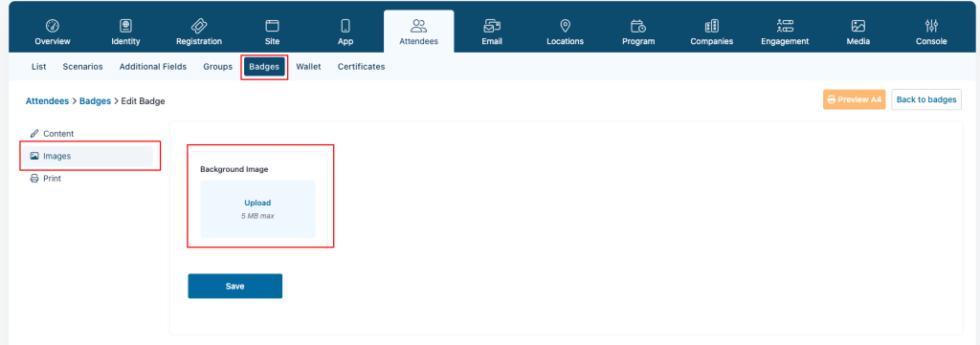This screenshot has height=345, width=980.
Task: Click the printer icon beside Print
Action: click(x=34, y=179)
